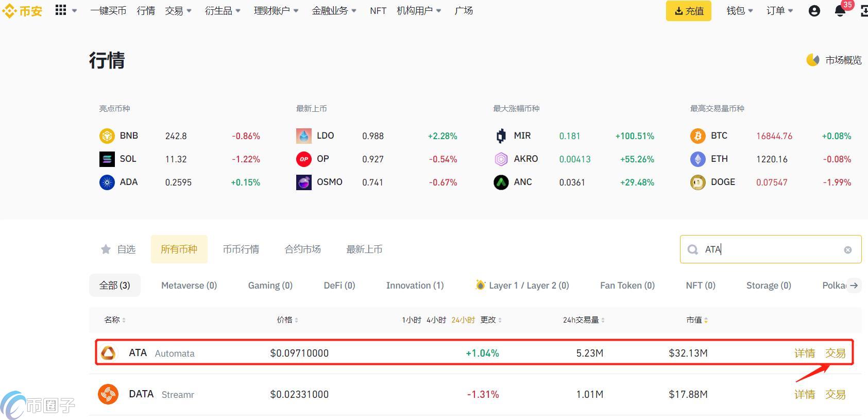Click the Layer 1 / Layer 2 flame icon
The height and width of the screenshot is (420, 868).
(480, 284)
